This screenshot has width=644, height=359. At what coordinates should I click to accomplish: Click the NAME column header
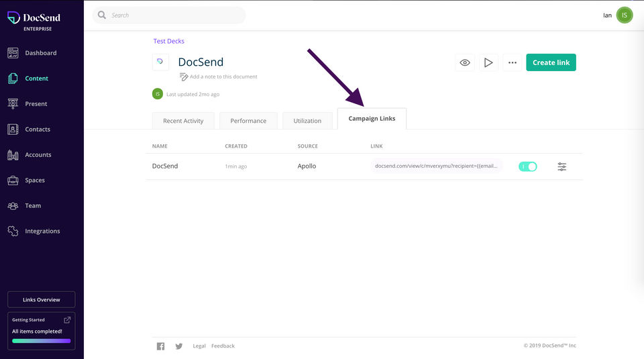[160, 146]
